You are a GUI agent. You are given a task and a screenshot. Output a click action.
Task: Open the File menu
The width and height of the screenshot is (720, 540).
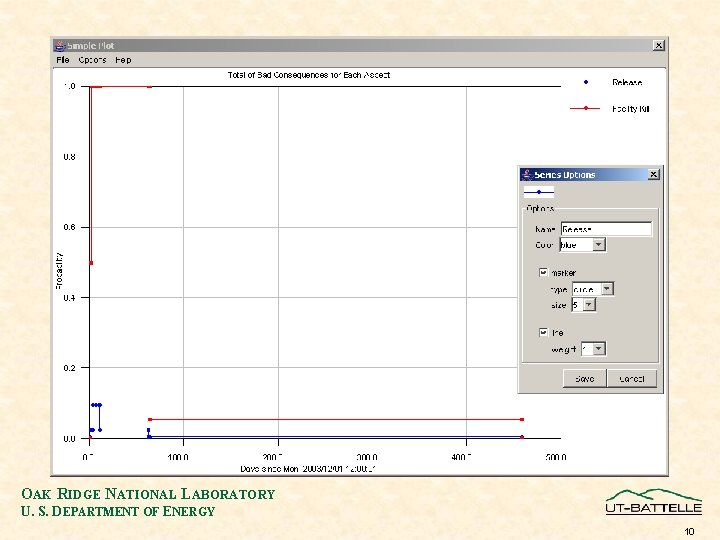(62, 60)
